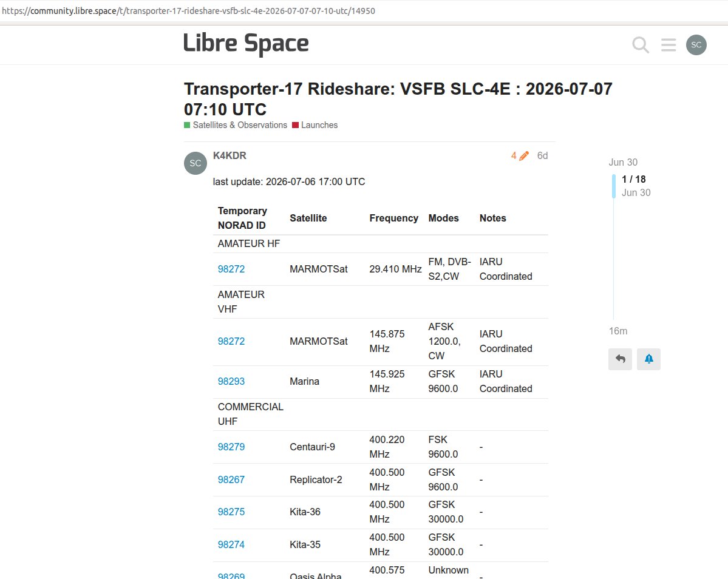The width and height of the screenshot is (728, 579).
Task: Click the 400.220 MHz frequency cell
Action: [x=387, y=447]
